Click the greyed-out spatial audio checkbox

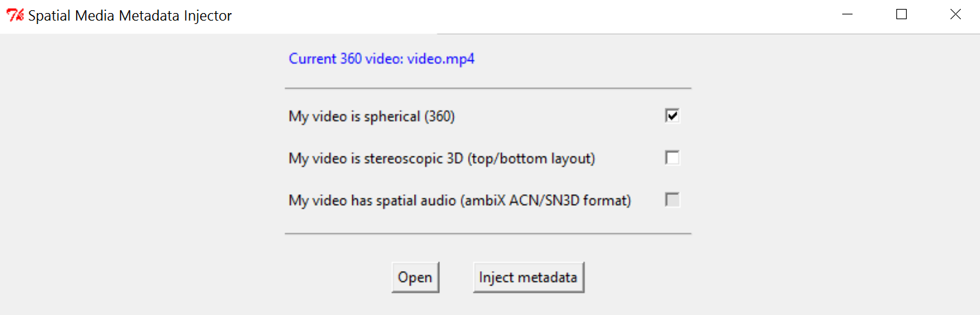pos(672,200)
